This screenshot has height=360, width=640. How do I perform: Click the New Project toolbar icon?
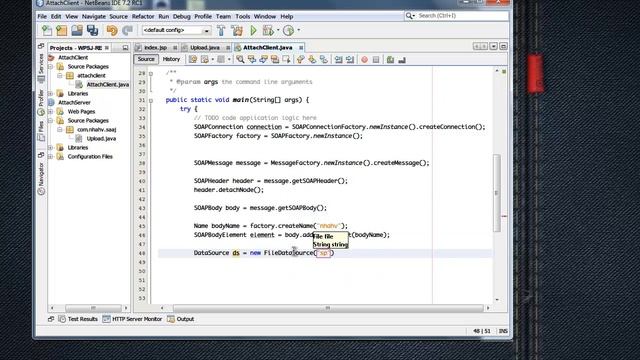coord(62,30)
